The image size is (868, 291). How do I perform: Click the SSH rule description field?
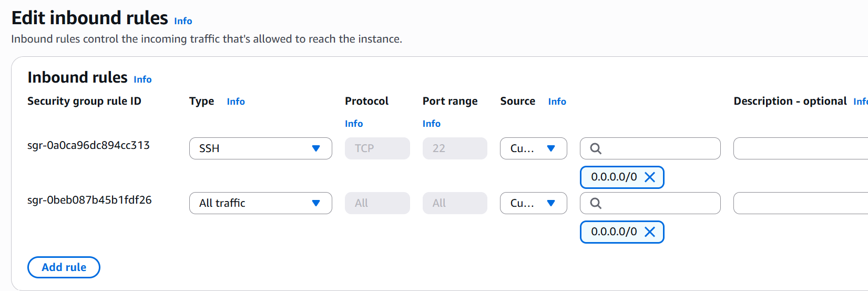click(800, 148)
